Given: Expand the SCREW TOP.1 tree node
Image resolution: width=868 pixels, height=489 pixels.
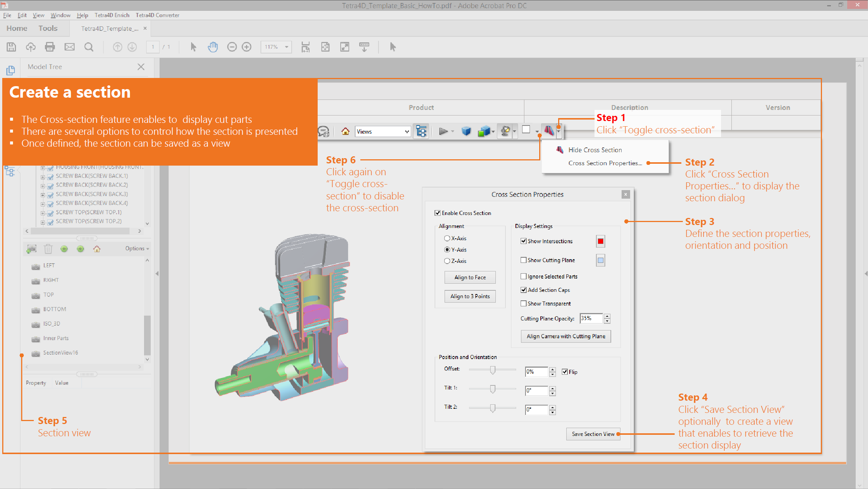Looking at the screenshot, I should (43, 213).
